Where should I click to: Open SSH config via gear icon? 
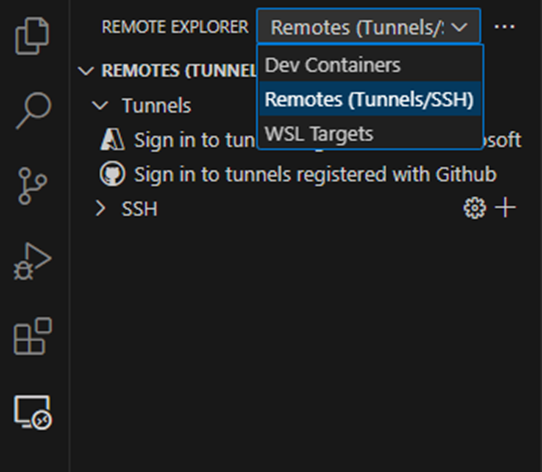[x=475, y=208]
